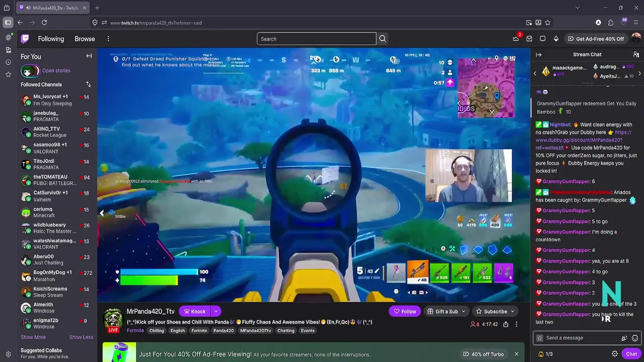This screenshot has height=362, width=644.
Task: Open chat settings gear
Action: tap(615, 354)
